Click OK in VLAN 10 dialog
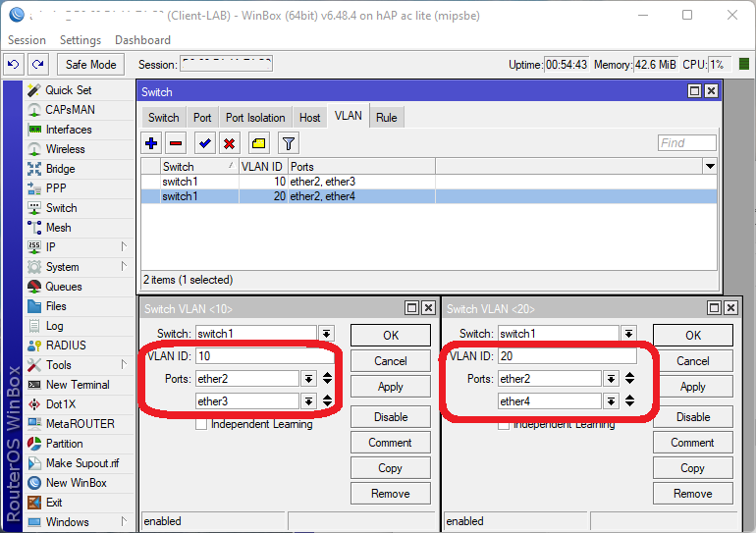 [391, 336]
